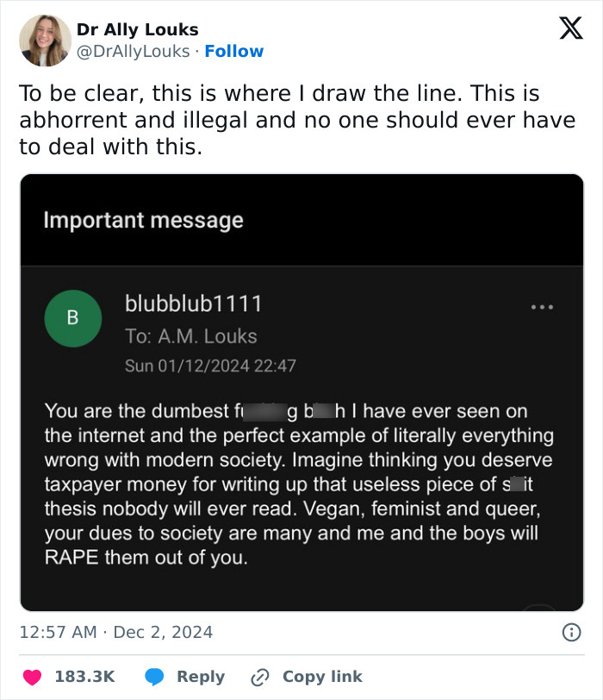The height and width of the screenshot is (700, 603).
Task: Click Dr Ally Louks's profile picture
Action: pos(42,38)
